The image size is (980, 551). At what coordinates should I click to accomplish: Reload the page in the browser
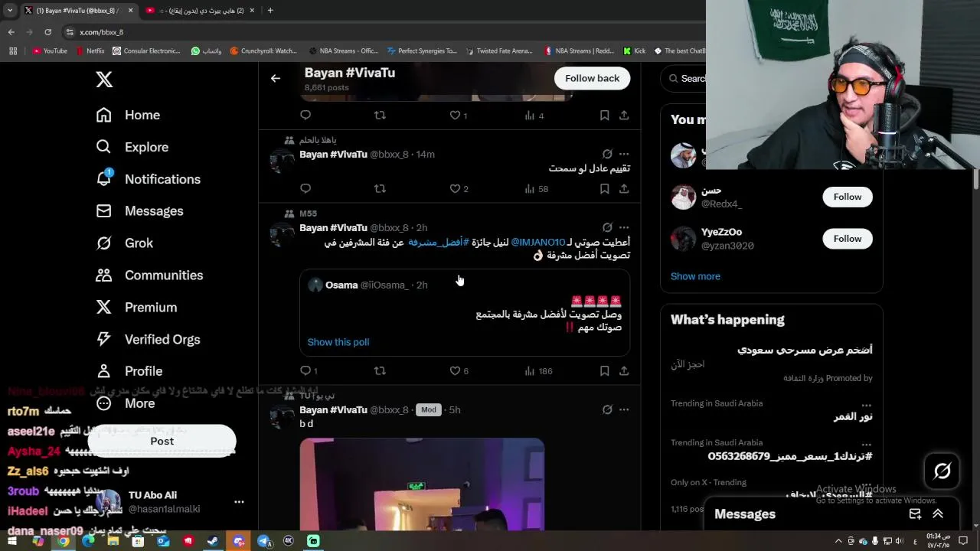[x=47, y=32]
